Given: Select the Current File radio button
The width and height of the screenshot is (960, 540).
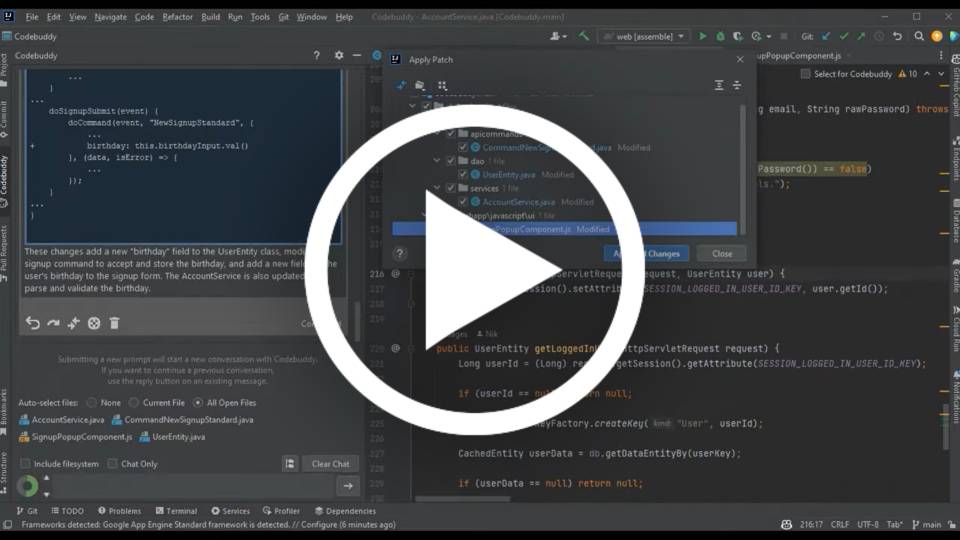Looking at the screenshot, I should point(133,403).
